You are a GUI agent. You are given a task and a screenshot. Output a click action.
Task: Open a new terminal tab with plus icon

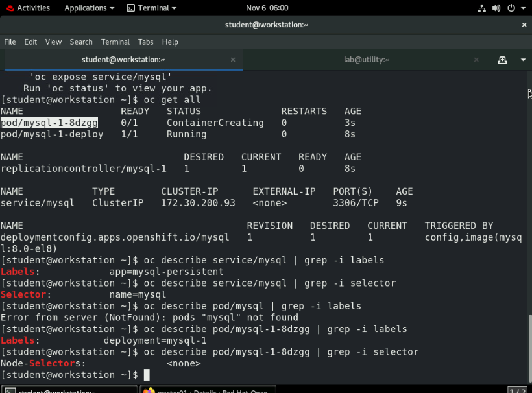click(502, 59)
